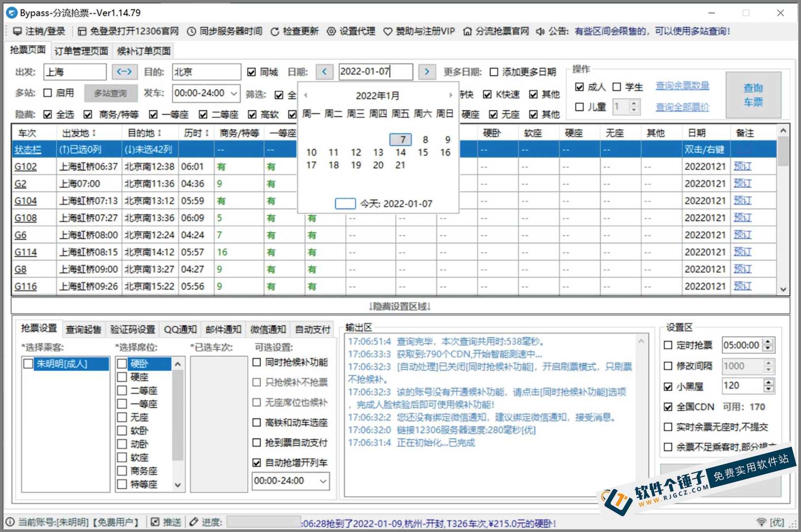Click the current account info icon
801x532 pixels.
point(10,522)
